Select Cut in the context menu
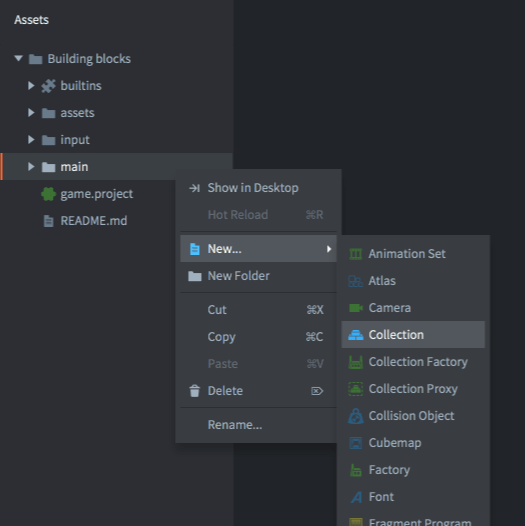The height and width of the screenshot is (526, 525). [258, 310]
